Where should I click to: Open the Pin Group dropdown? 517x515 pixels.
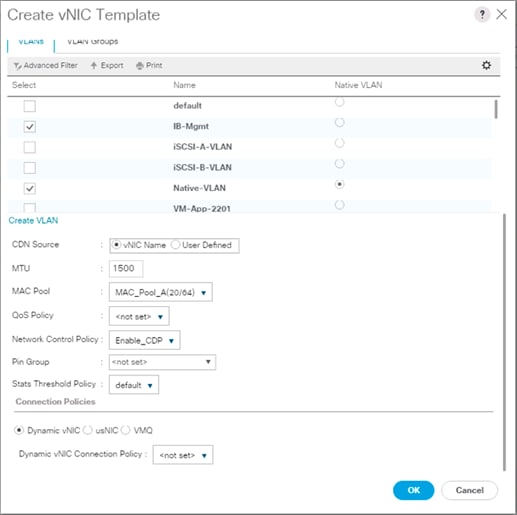tap(162, 362)
